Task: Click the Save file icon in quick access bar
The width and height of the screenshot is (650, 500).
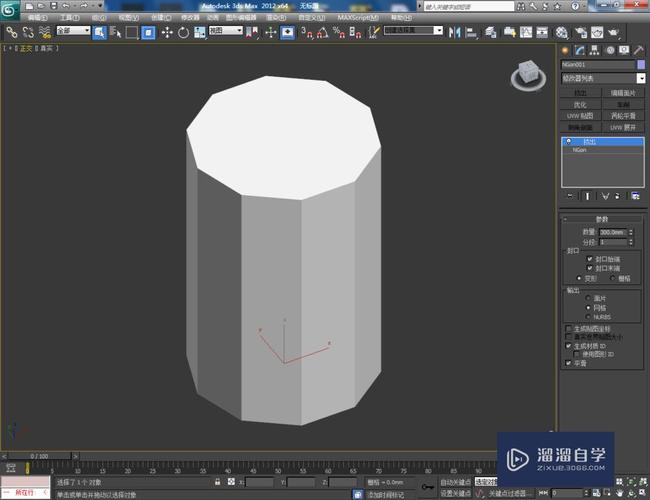Action: point(54,6)
